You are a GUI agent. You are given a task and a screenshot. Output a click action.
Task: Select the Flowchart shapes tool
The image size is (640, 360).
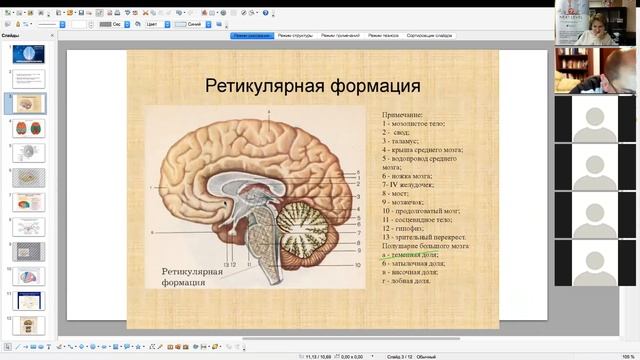pos(116,347)
